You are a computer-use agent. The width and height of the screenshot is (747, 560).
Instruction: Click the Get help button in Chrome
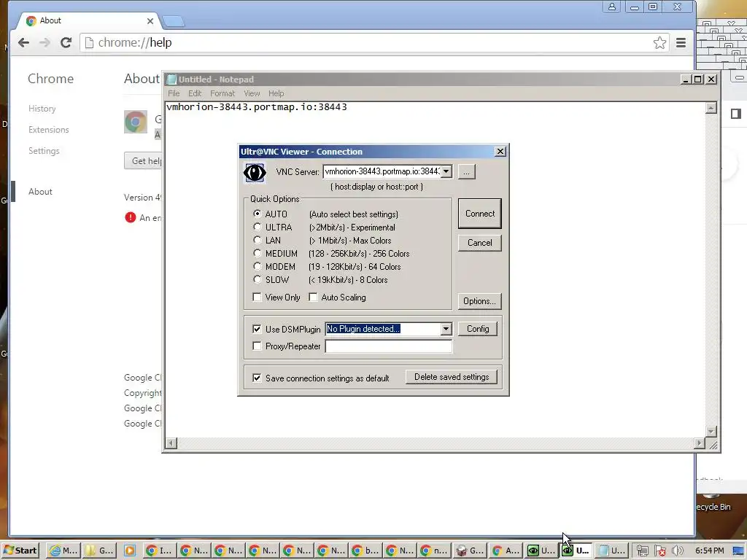[x=144, y=161]
